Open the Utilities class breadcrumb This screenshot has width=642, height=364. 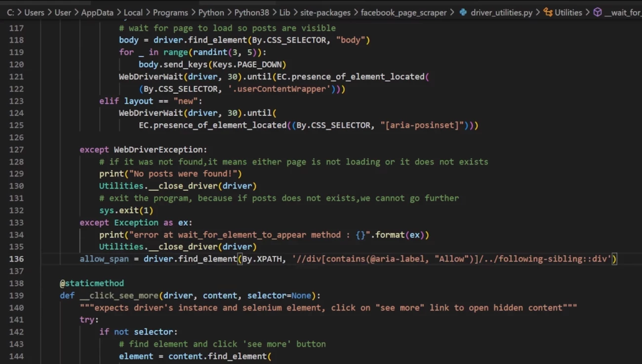click(x=568, y=12)
